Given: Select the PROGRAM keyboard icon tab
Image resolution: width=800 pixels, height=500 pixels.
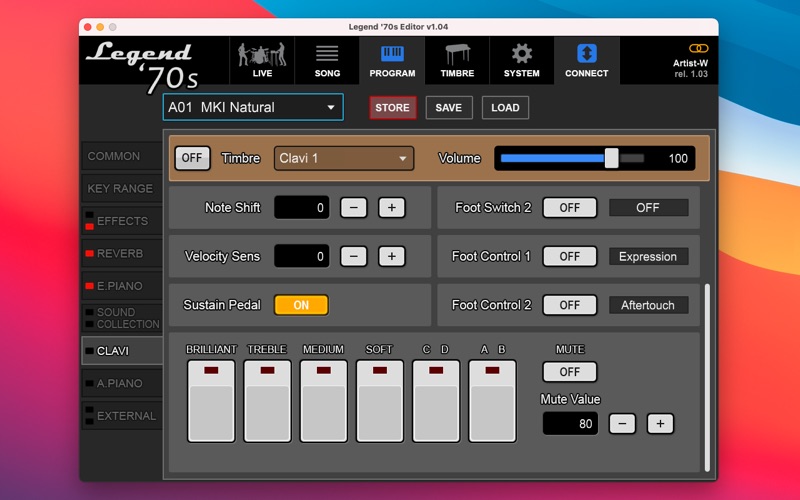Looking at the screenshot, I should pyautogui.click(x=392, y=60).
